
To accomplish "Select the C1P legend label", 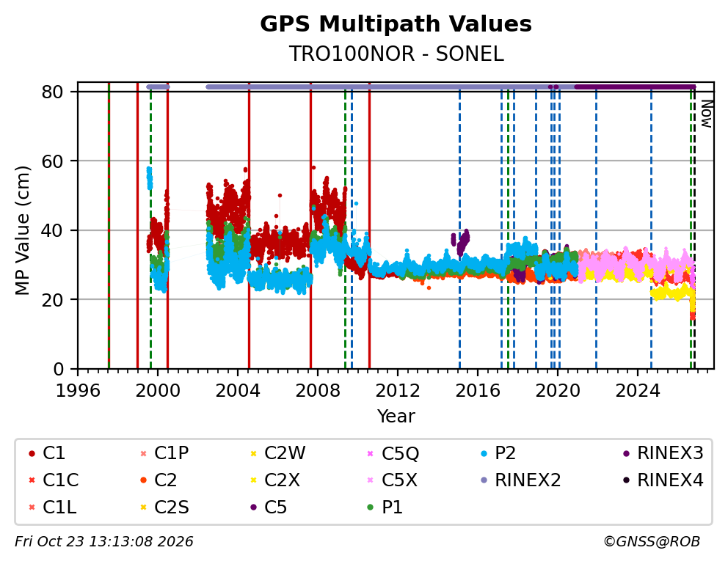I will tap(171, 453).
